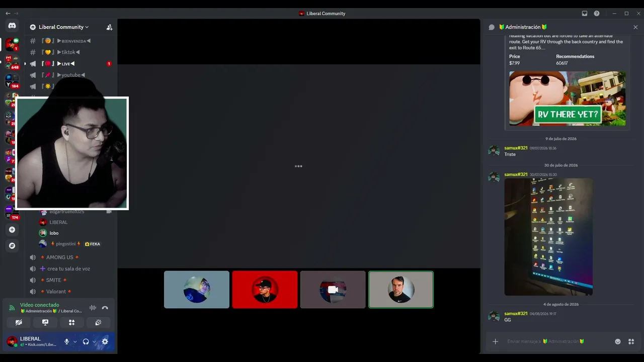Screen dimensions: 644x362
Task: Click the '9 de julio de 2026' date divider
Action: pos(561,139)
